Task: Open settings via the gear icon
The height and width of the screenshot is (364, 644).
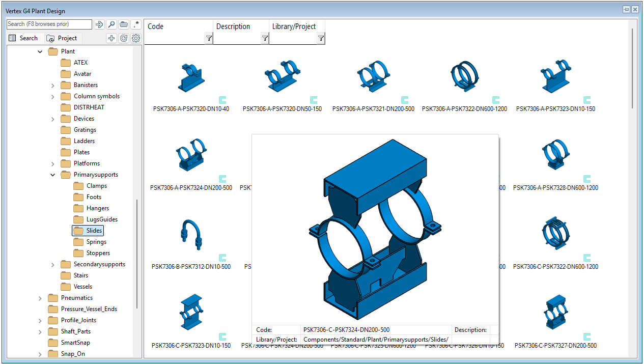Action: click(x=136, y=38)
